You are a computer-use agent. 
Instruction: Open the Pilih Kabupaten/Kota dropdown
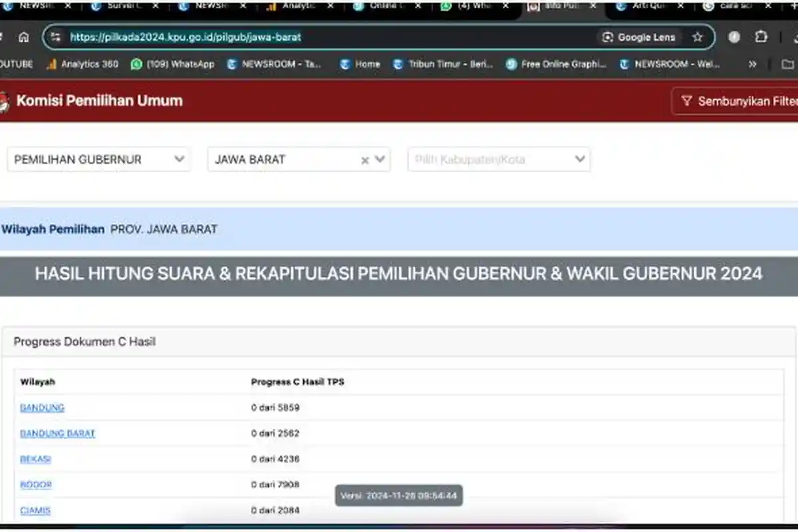pyautogui.click(x=499, y=160)
